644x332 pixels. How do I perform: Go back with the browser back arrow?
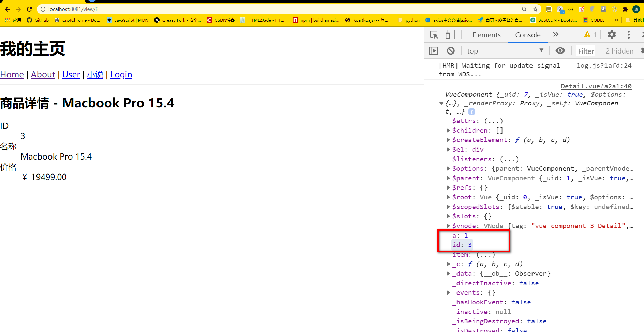[x=8, y=9]
